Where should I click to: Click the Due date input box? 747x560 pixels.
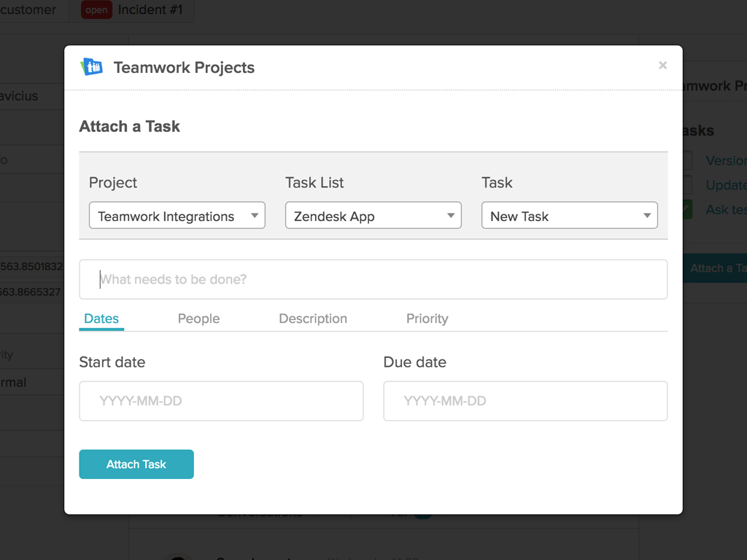coord(525,401)
